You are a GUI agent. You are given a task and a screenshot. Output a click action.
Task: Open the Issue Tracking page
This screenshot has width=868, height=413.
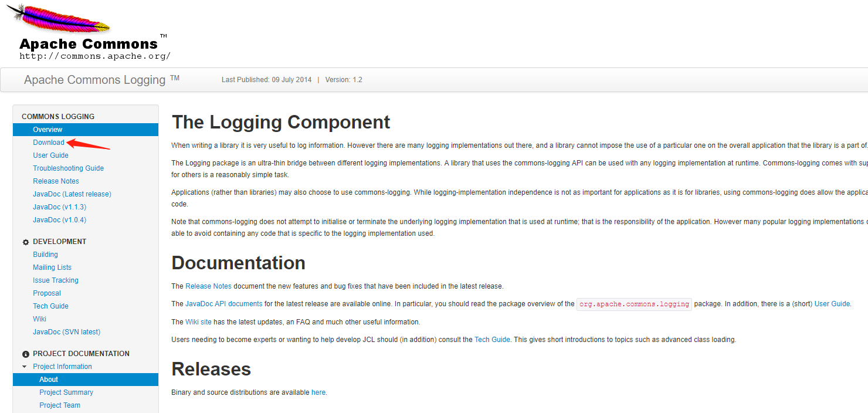click(x=56, y=280)
